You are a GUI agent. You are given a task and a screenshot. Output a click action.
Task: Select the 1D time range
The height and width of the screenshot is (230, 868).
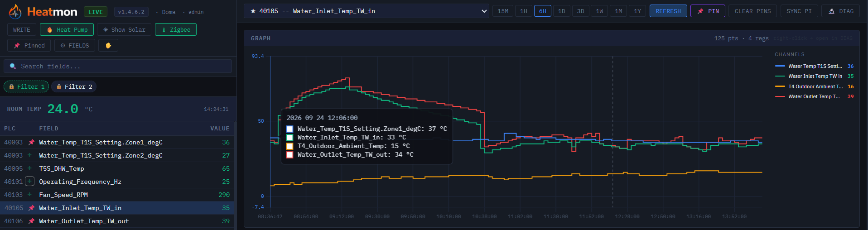[x=562, y=11]
